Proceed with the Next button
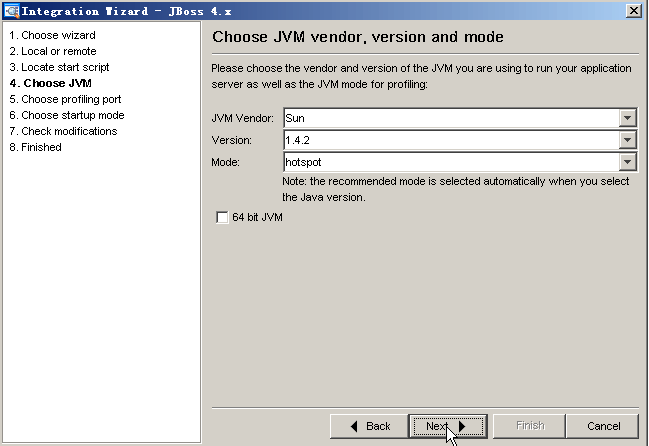 coord(448,426)
